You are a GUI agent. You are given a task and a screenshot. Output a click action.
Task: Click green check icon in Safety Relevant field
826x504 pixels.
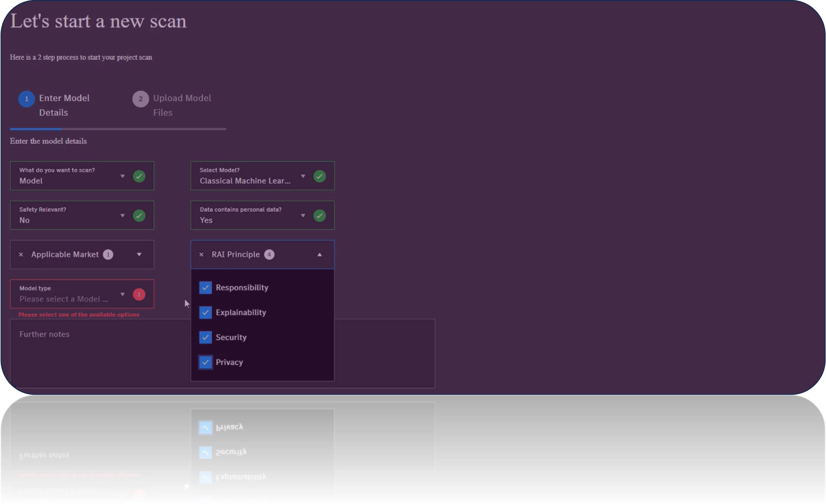(139, 215)
